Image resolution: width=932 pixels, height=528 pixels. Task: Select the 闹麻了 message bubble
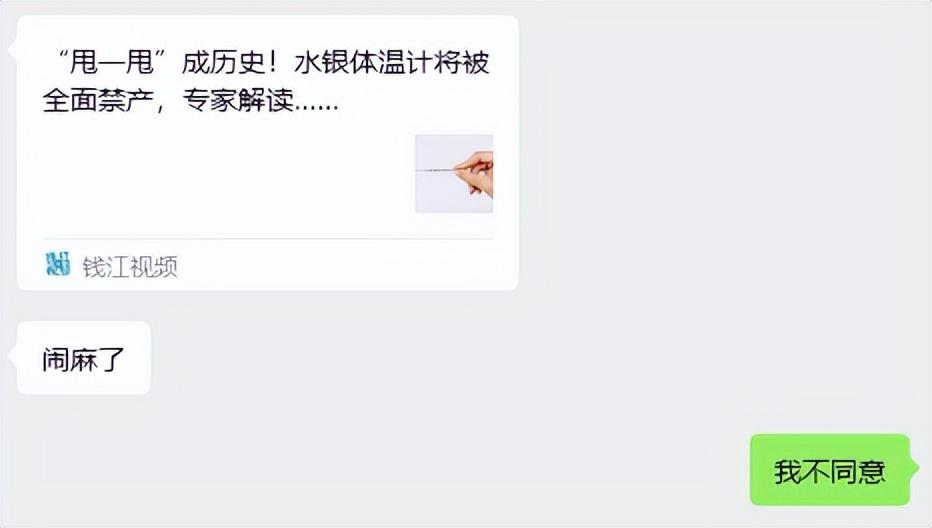(83, 358)
